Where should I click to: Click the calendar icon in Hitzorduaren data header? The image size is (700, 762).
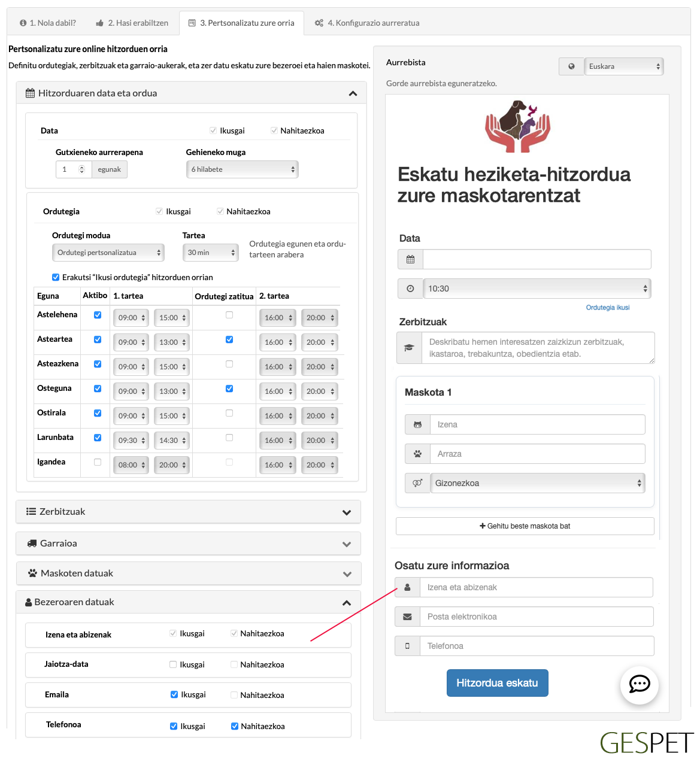tap(30, 93)
